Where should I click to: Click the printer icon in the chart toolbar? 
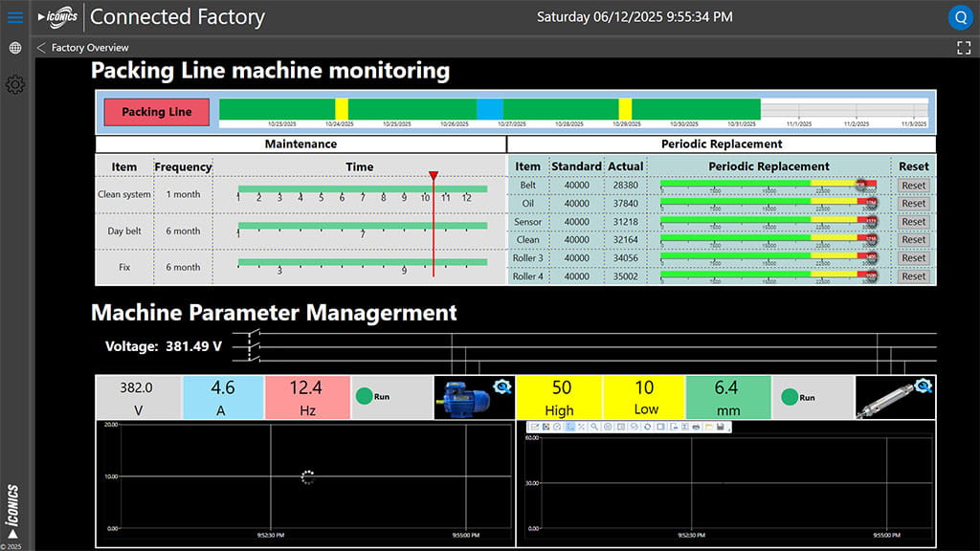tap(696, 427)
